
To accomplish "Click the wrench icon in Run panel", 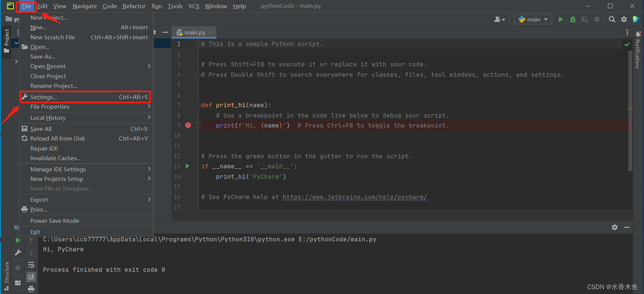I will click(x=18, y=252).
